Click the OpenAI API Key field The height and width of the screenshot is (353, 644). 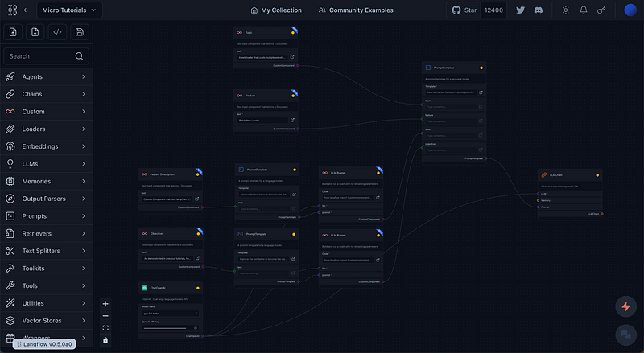tap(170, 328)
